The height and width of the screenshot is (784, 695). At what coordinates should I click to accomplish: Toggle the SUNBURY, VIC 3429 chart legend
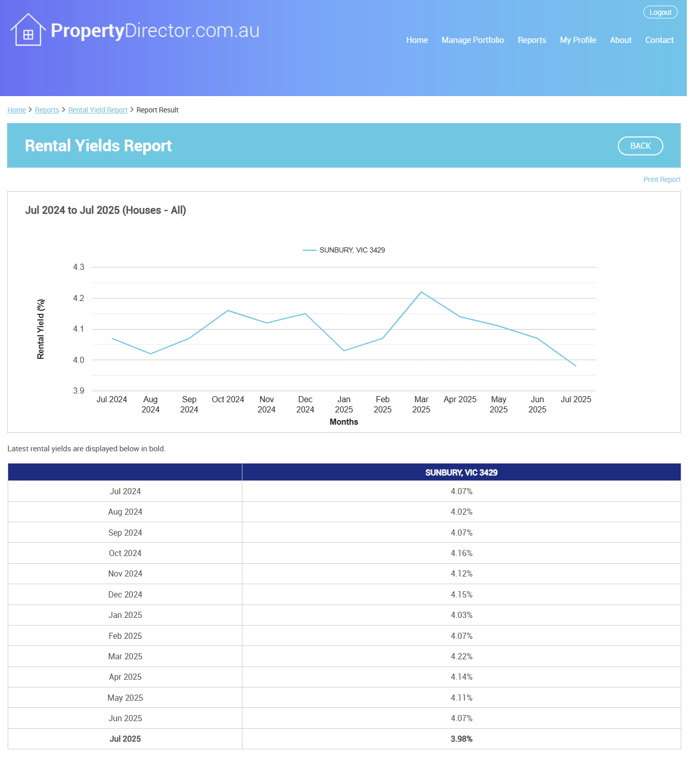coord(344,250)
